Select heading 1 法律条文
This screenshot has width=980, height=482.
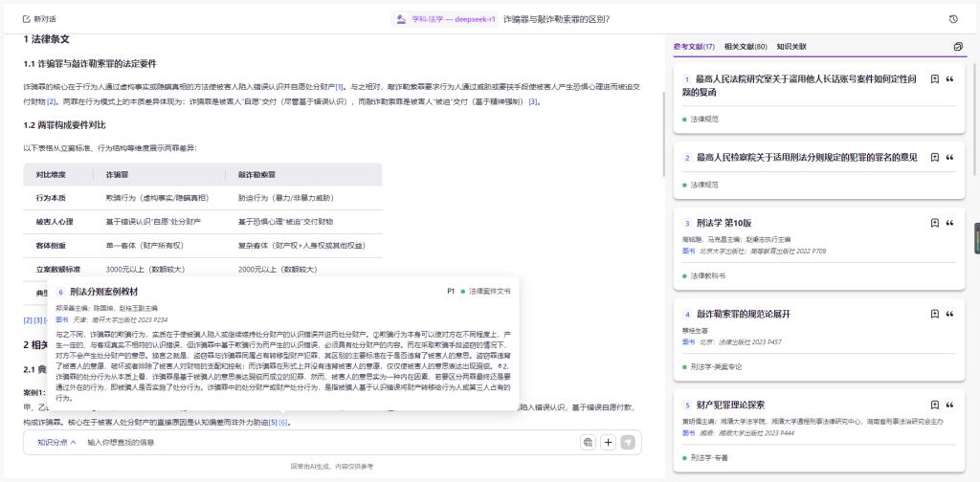click(x=46, y=39)
